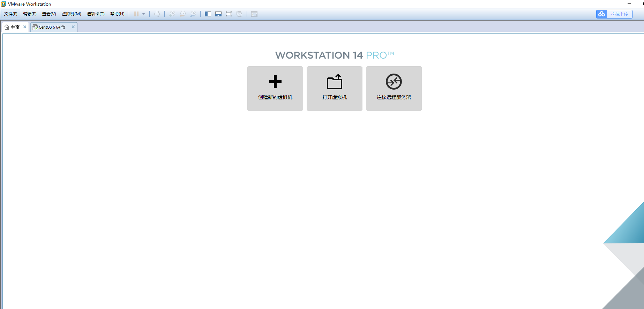
Task: Open the 帮助(H) menu
Action: pyautogui.click(x=117, y=14)
